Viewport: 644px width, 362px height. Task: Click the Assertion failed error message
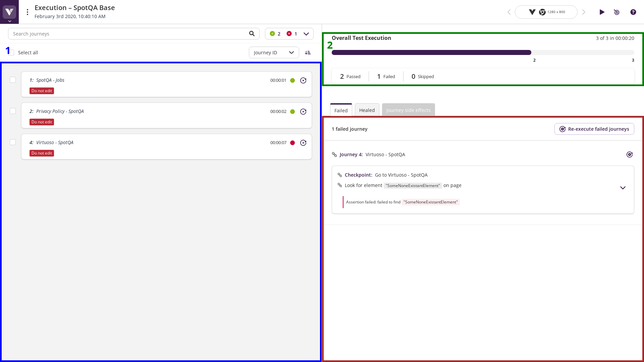pyautogui.click(x=403, y=202)
